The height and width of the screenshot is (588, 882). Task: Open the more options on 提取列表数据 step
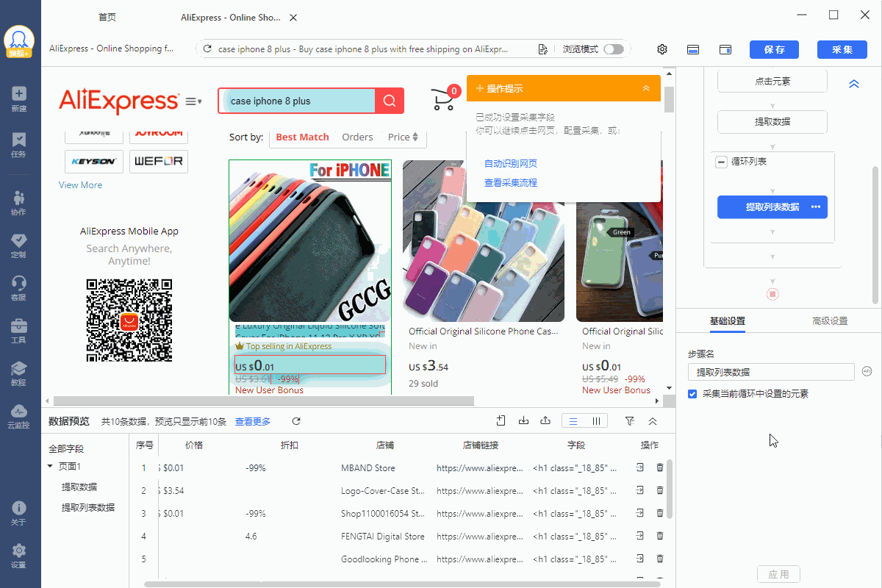[x=815, y=207]
